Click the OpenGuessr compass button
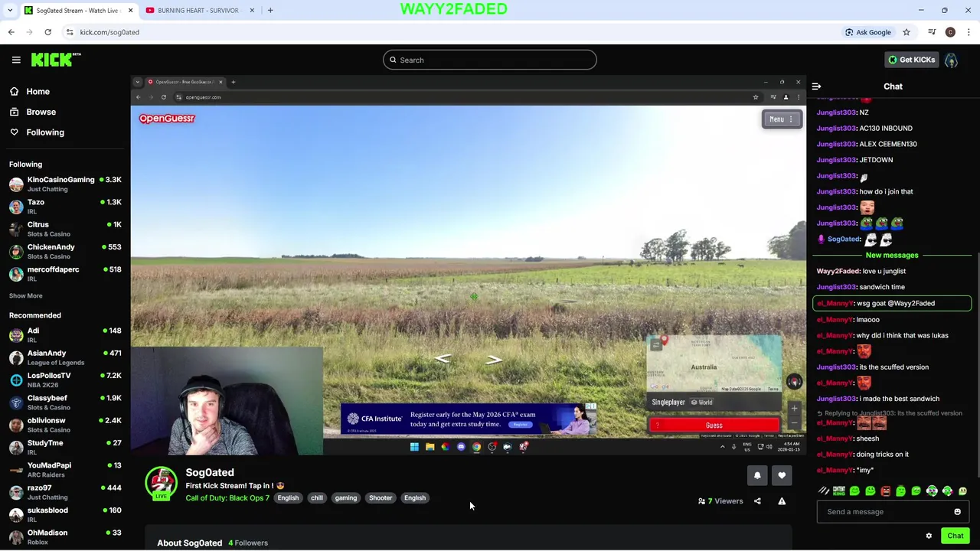 [794, 382]
